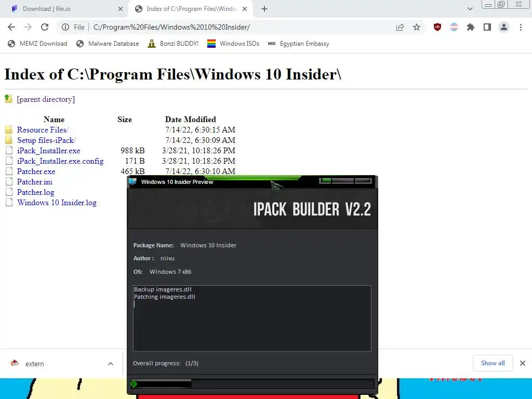The image size is (532, 399).
Task: Click the Name column header
Action: (54, 119)
